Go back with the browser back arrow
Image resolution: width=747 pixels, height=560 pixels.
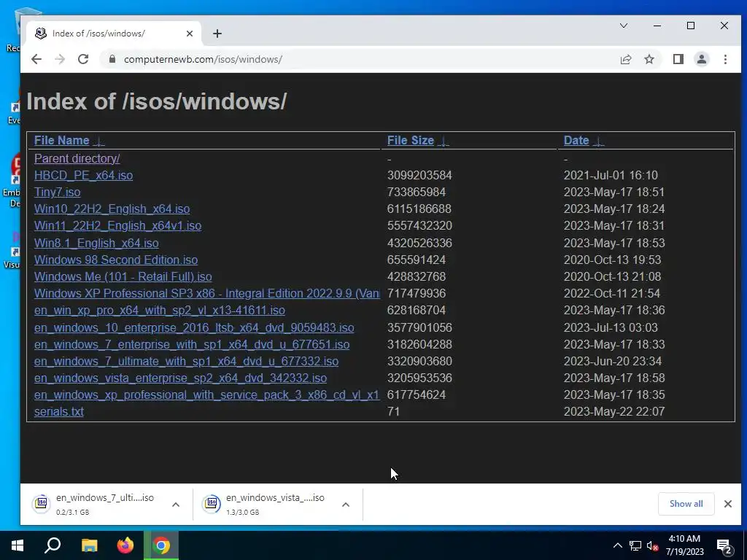click(36, 59)
